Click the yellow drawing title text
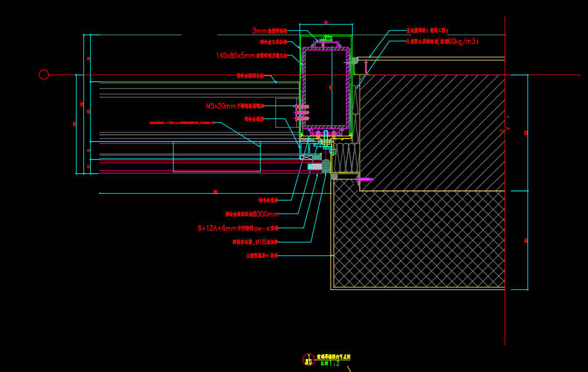 click(x=334, y=357)
